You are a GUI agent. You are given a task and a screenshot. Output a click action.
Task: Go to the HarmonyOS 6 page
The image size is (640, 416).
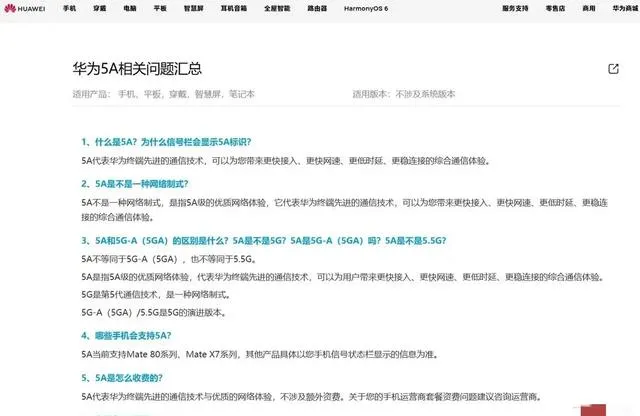[x=366, y=8]
